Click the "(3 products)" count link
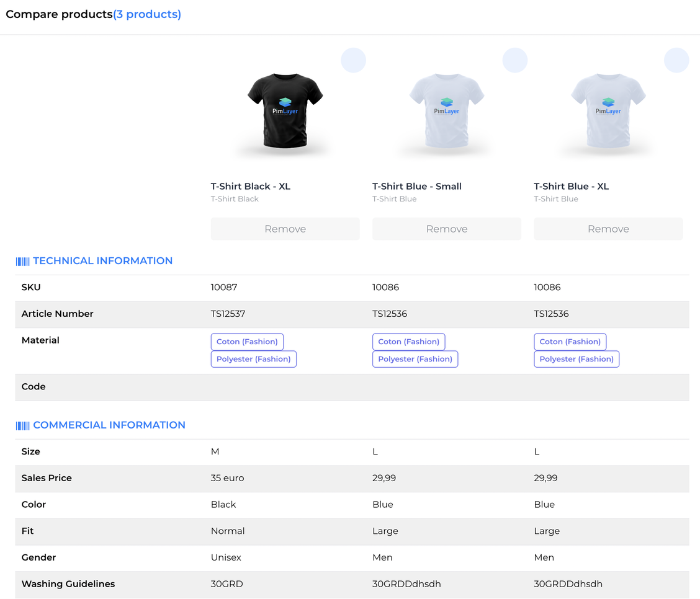 tap(147, 14)
